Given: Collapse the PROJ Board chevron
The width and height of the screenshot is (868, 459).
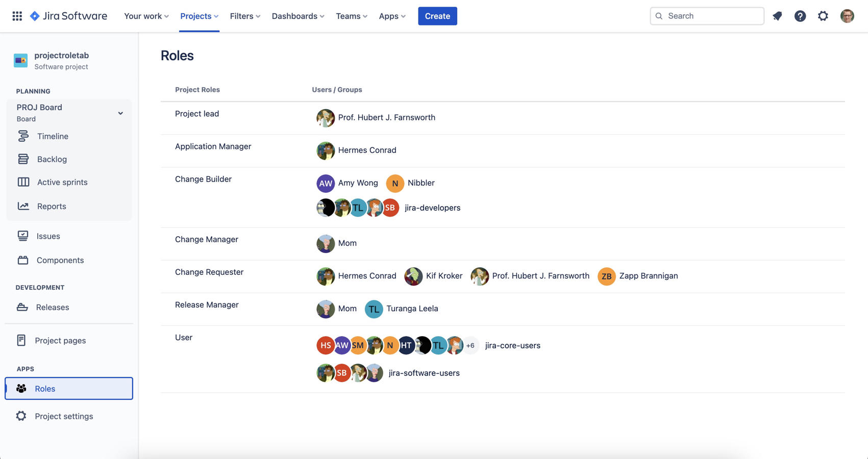Looking at the screenshot, I should coord(120,113).
